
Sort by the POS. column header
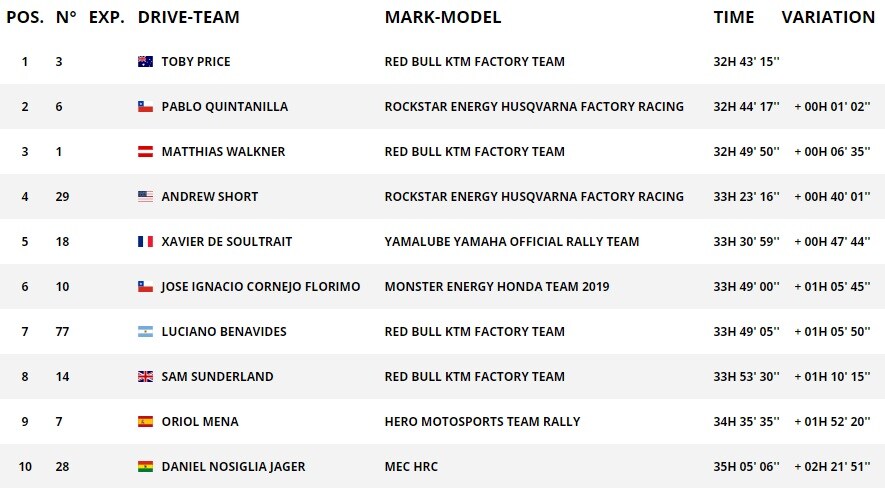click(25, 17)
